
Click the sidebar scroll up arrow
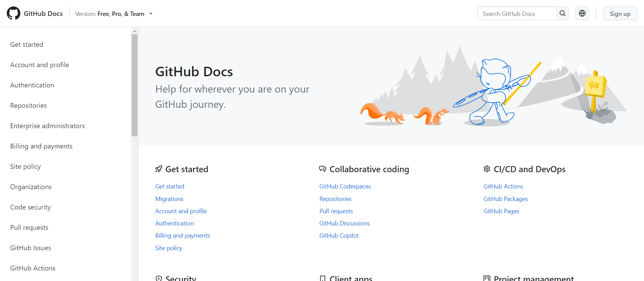pyautogui.click(x=134, y=31)
